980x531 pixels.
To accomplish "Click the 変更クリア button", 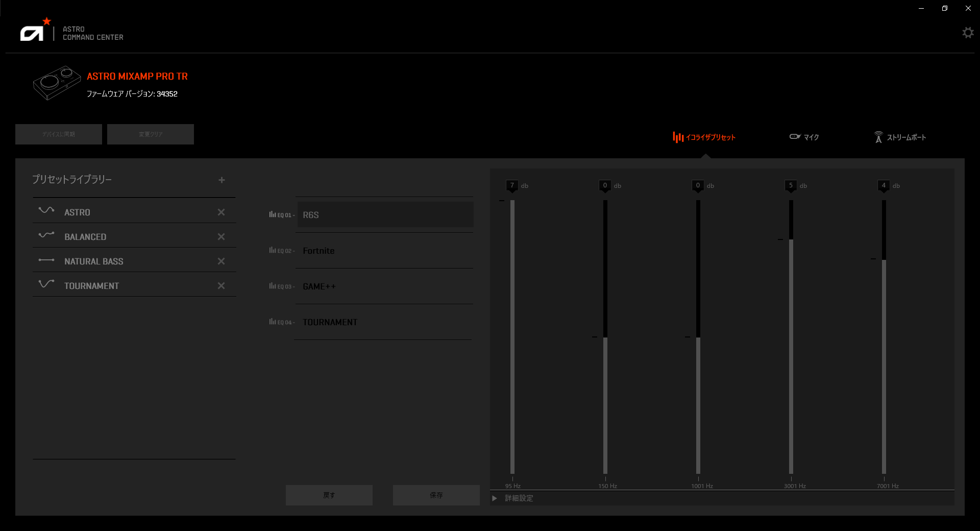I will pos(151,134).
